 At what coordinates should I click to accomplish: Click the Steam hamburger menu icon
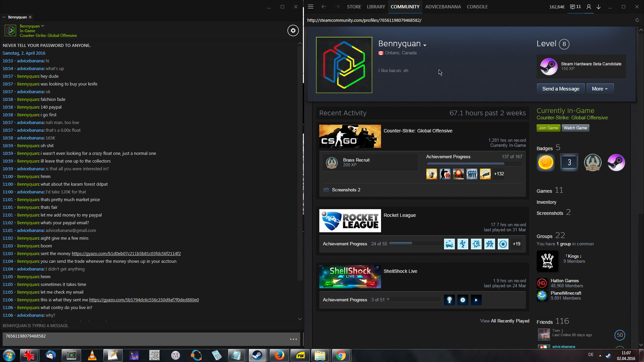311,7
